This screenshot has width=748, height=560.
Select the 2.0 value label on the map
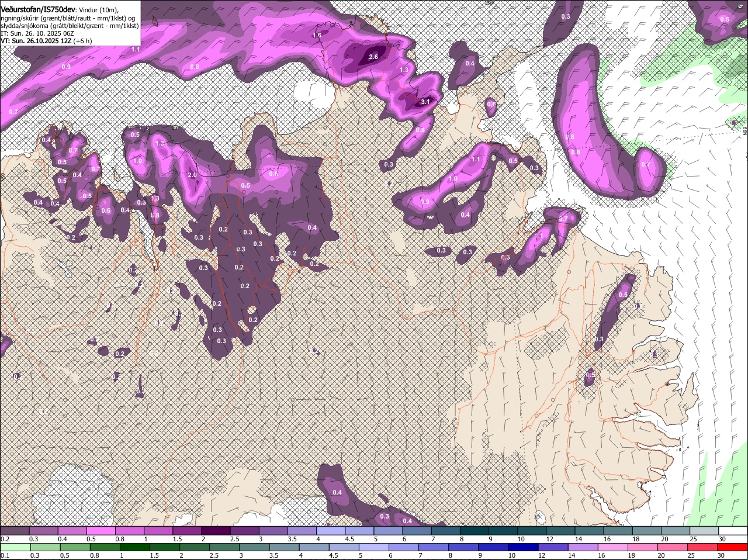pos(192,175)
